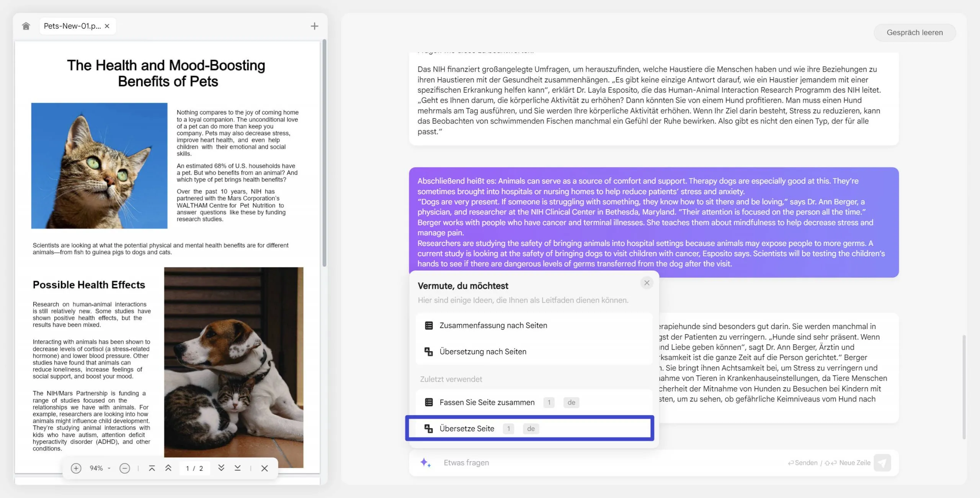Close the Pets-New-01 PDF tab
980x498 pixels.
pos(107,26)
